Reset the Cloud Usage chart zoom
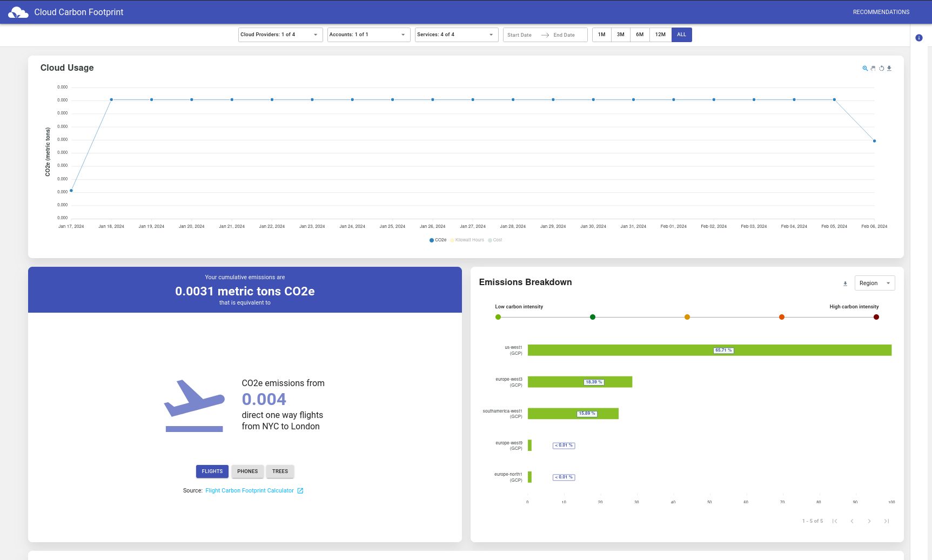Screen dimensions: 932x560 point(881,69)
